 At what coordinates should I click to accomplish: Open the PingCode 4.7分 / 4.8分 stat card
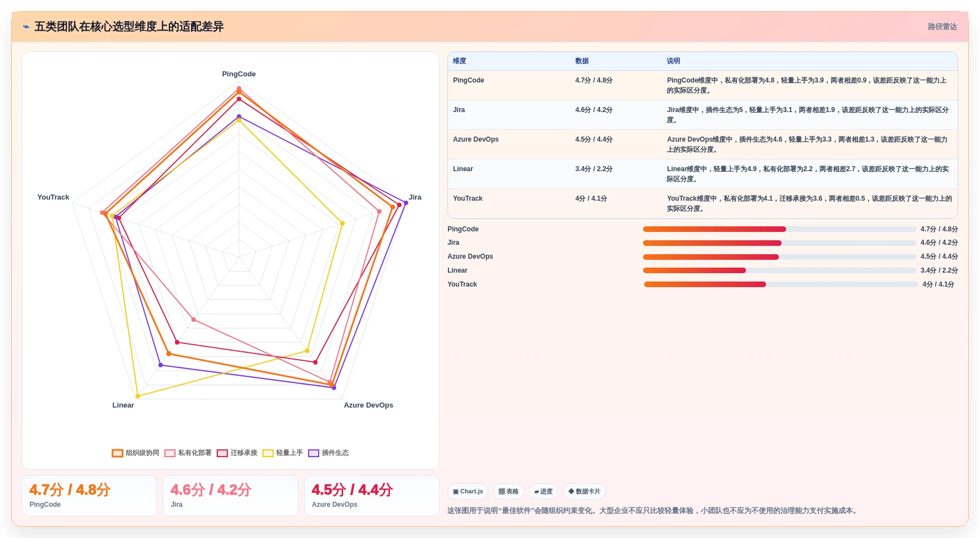coord(89,496)
